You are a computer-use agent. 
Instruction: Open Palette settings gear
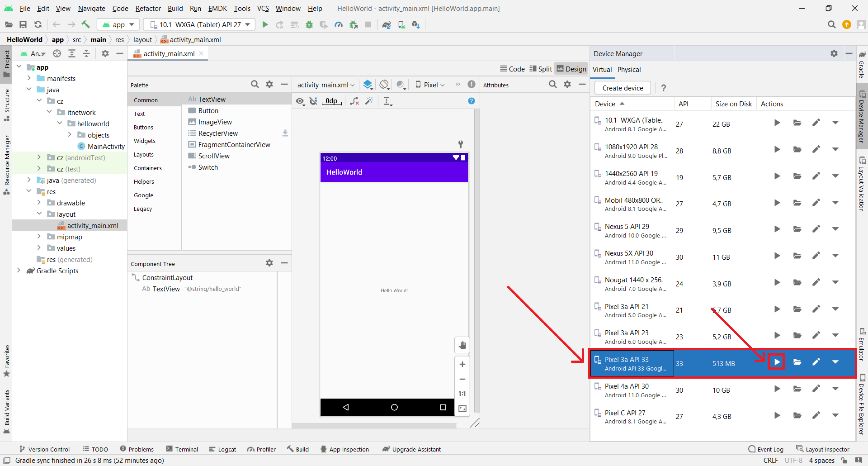coord(269,84)
